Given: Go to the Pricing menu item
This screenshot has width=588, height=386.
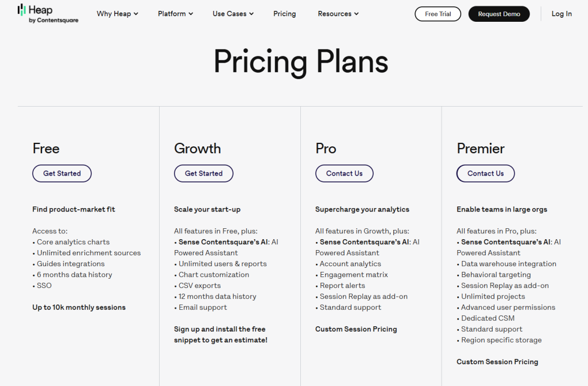Looking at the screenshot, I should pos(285,14).
